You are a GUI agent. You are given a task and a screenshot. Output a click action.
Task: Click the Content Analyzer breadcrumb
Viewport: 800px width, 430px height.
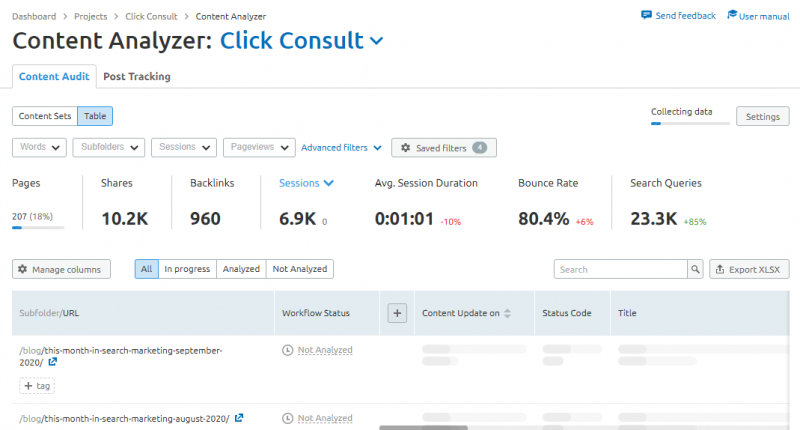click(x=231, y=16)
